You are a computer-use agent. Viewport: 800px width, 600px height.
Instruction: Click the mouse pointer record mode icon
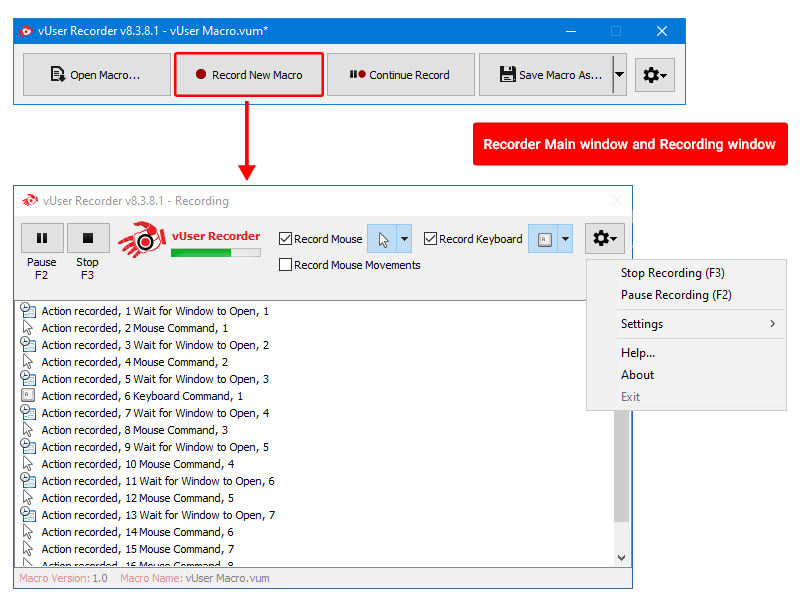[383, 239]
